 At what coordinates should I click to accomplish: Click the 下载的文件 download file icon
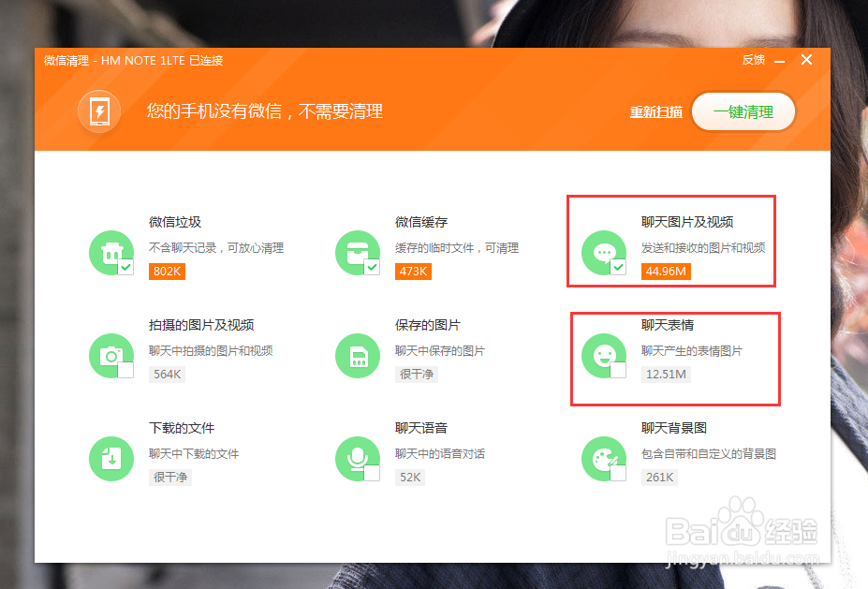click(x=111, y=459)
